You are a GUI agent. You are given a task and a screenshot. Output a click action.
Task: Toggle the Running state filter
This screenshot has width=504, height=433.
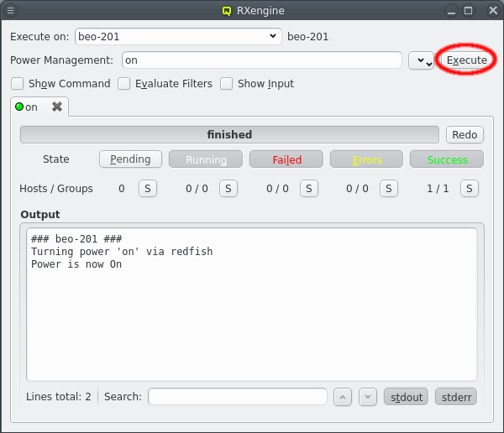(206, 159)
